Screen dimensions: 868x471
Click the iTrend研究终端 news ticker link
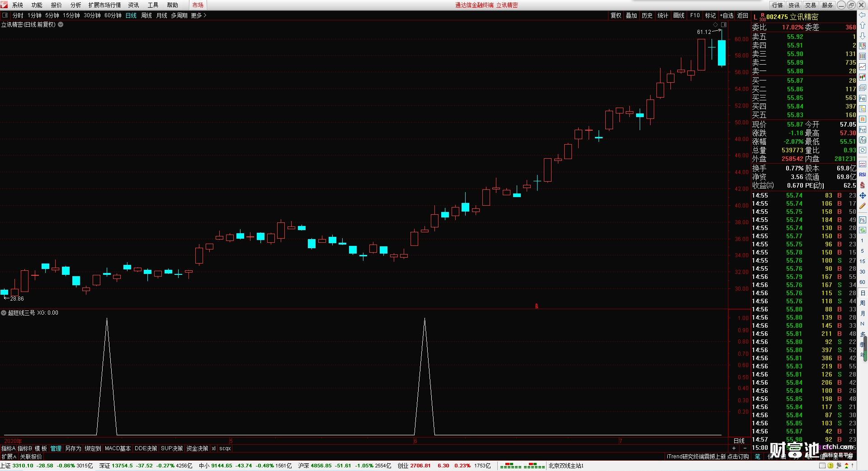[x=708, y=457]
